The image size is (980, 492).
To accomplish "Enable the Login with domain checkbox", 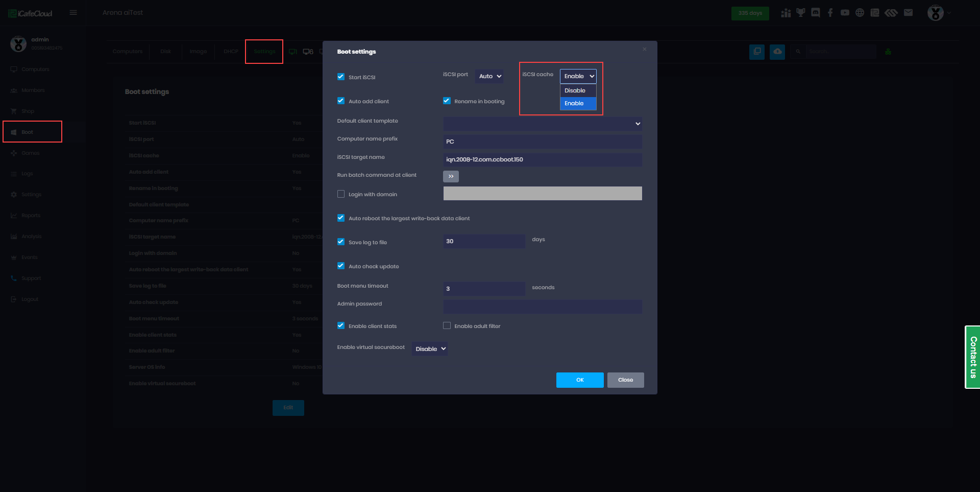I will (341, 194).
